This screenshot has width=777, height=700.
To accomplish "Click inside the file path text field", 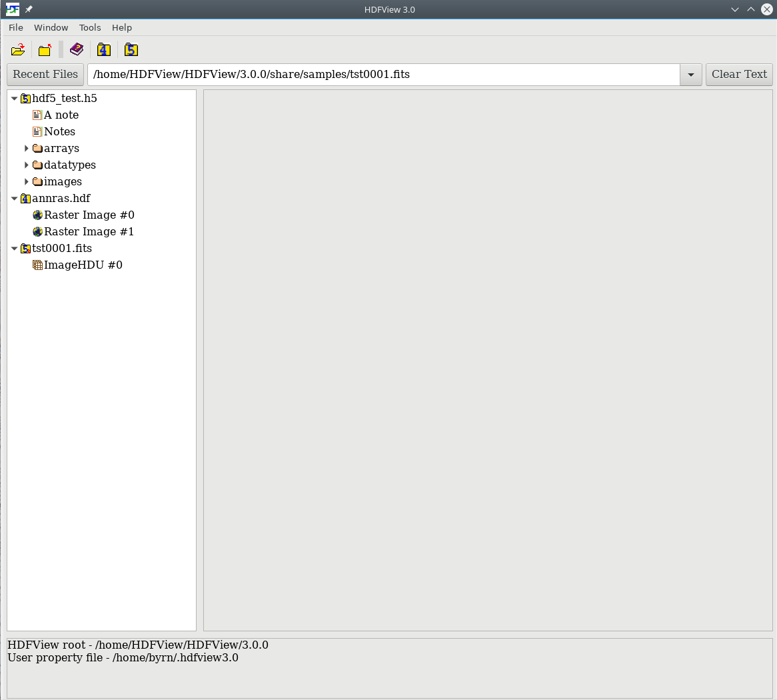I will tap(384, 75).
